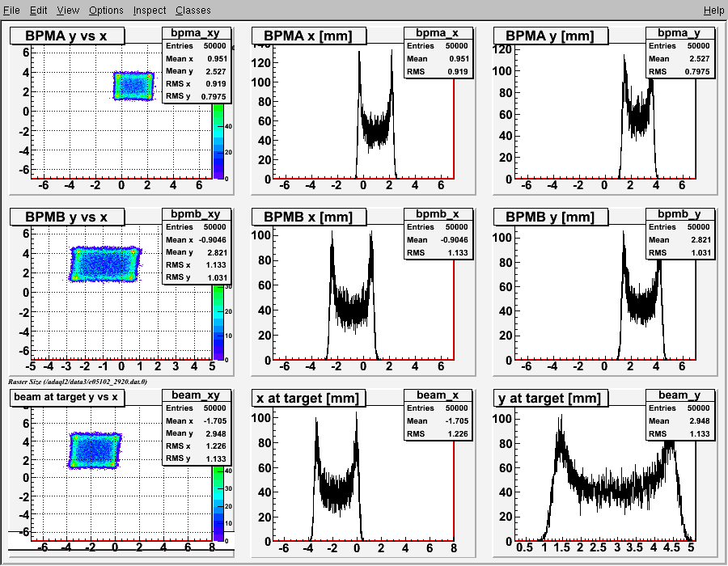
Task: Select the 'beam at target y vs x' title
Action: tap(67, 397)
